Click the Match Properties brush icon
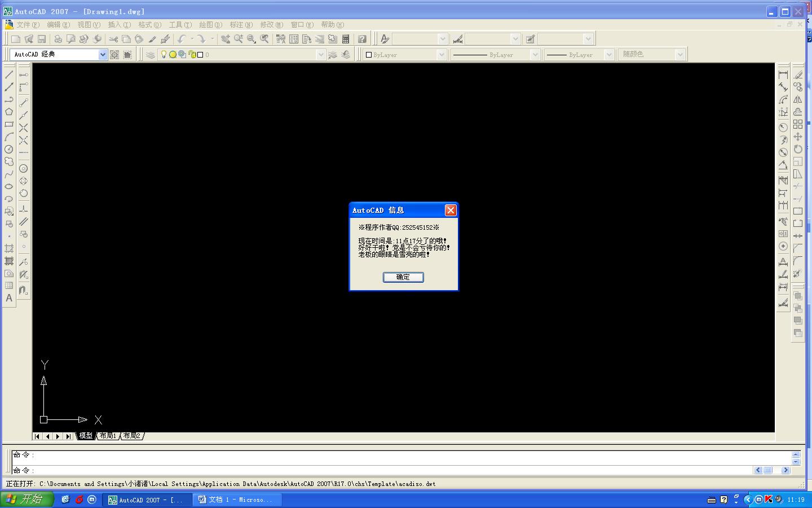 [x=152, y=39]
